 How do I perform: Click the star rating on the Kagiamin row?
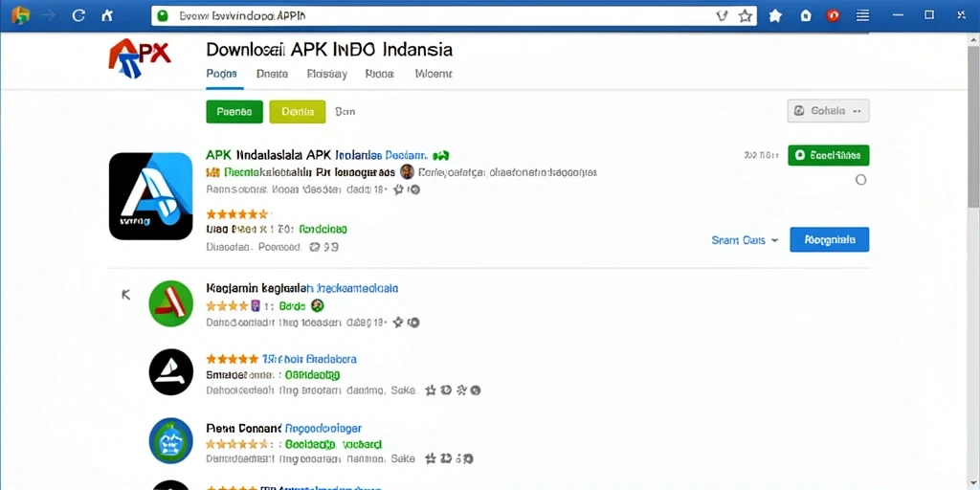pos(227,306)
